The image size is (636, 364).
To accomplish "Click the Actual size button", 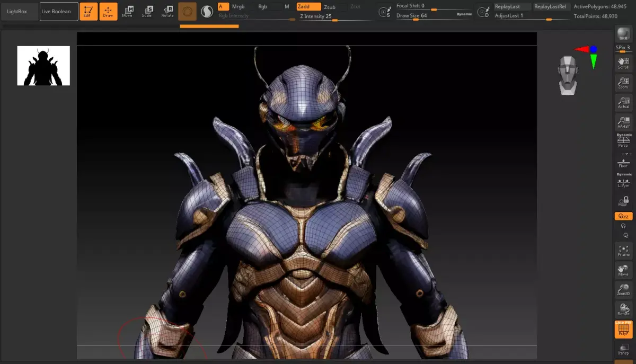I will (623, 103).
